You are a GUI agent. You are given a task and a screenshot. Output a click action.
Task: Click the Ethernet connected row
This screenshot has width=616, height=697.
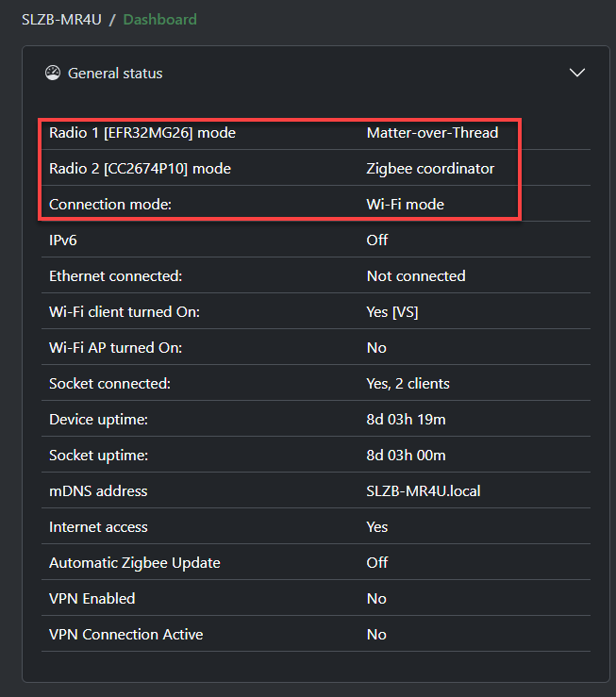tap(115, 276)
